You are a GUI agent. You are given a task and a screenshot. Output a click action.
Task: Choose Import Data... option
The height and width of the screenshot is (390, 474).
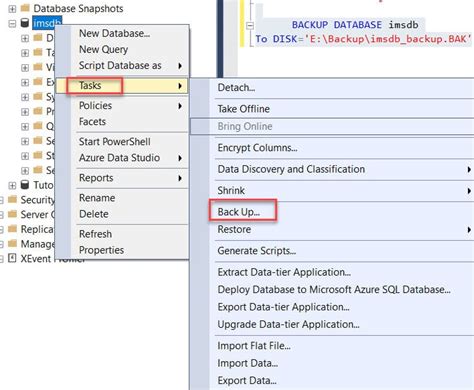[332, 363]
